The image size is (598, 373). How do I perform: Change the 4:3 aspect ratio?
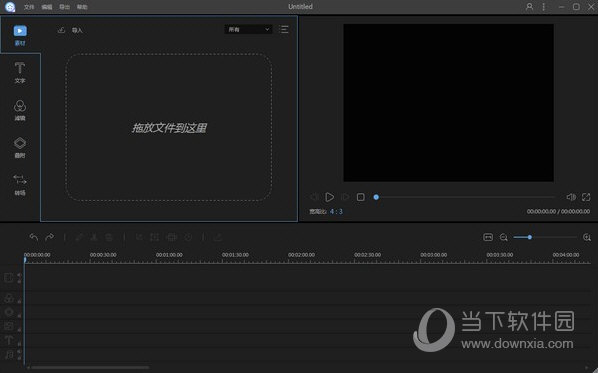point(336,211)
